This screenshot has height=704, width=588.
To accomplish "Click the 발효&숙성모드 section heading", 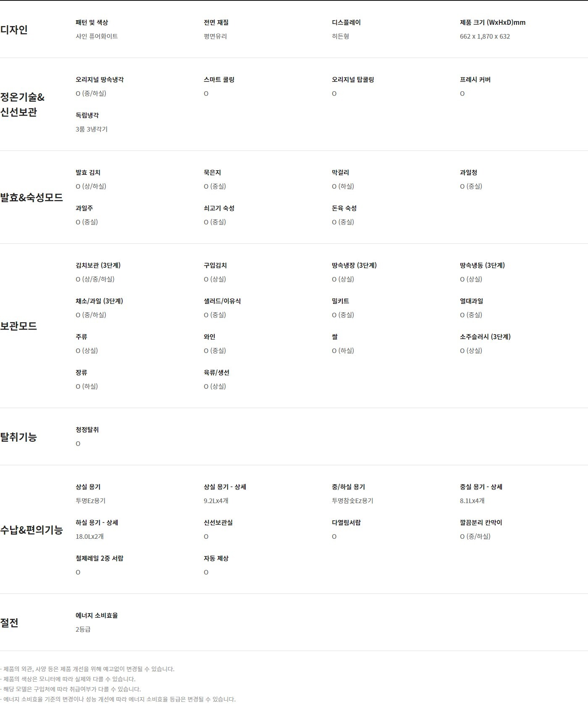I will 31,197.
